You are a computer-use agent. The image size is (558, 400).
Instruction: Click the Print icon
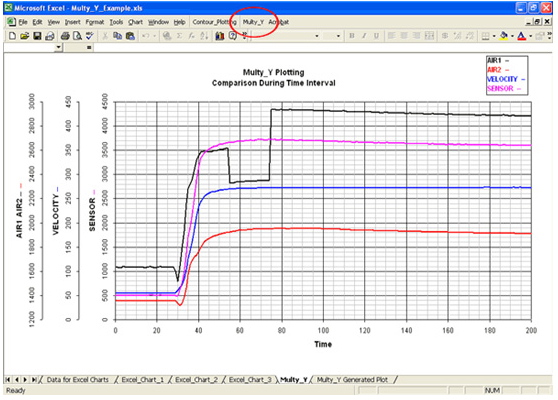pos(65,36)
